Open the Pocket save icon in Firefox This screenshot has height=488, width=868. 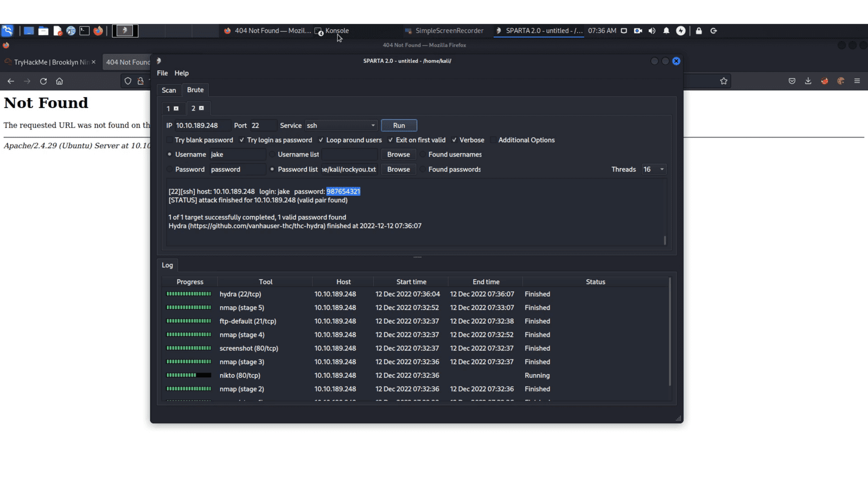point(792,81)
